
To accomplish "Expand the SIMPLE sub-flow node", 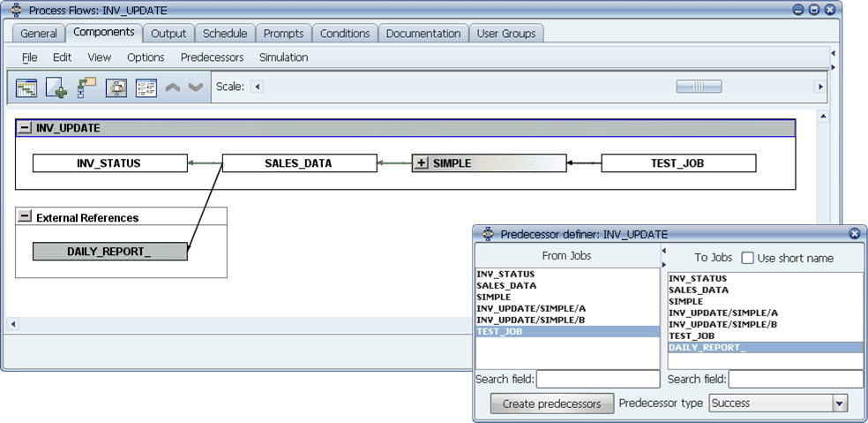I will (422, 163).
